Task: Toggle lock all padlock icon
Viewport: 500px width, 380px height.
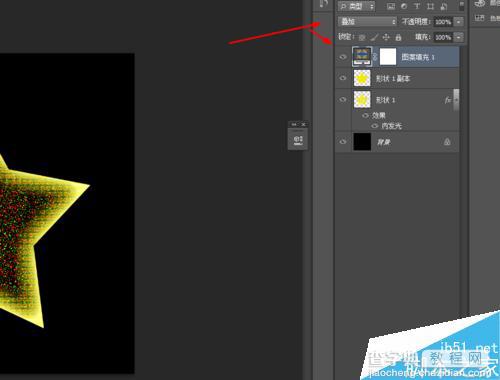Action: pos(398,37)
